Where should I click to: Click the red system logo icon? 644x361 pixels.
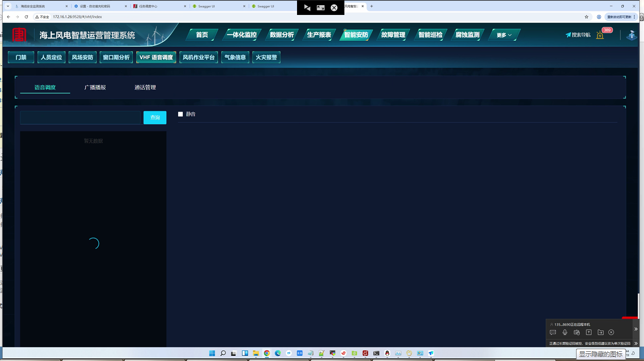(x=20, y=35)
